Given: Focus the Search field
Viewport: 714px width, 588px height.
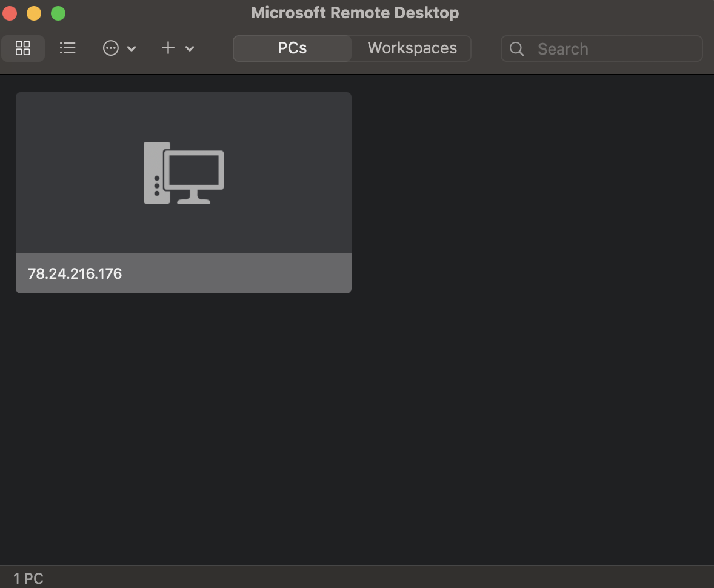Looking at the screenshot, I should (601, 48).
